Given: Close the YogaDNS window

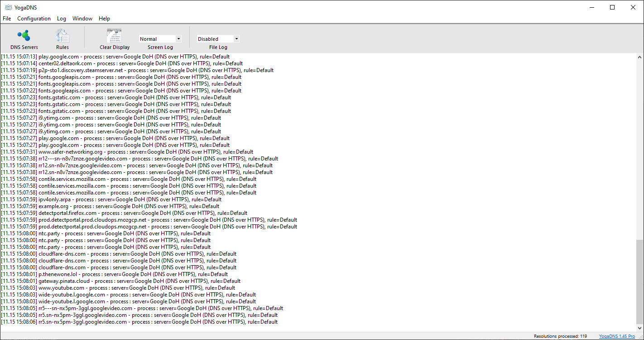Looking at the screenshot, I should (633, 7).
